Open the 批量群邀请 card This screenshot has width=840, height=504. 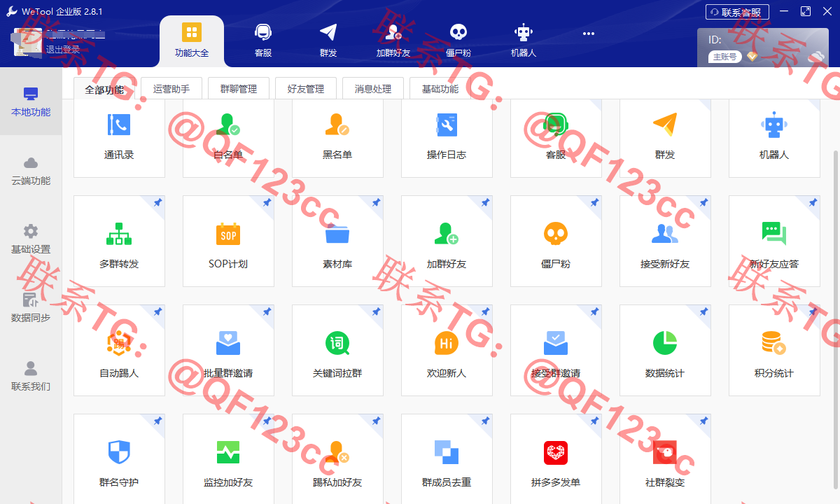pyautogui.click(x=228, y=350)
